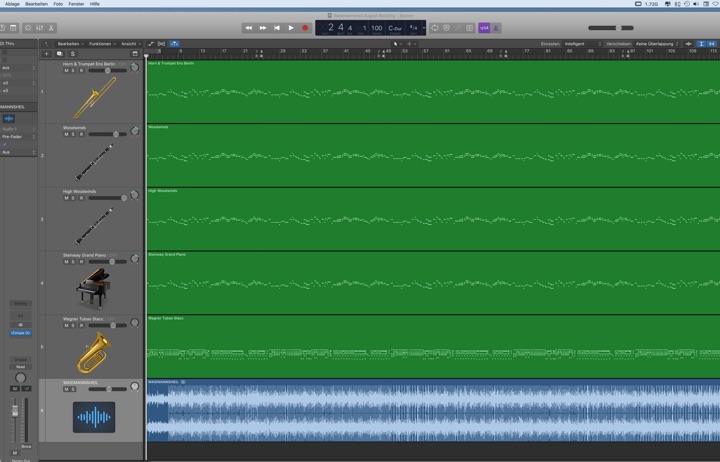Fast forward the transport
Image resolution: width=720 pixels, height=462 pixels.
[263, 28]
